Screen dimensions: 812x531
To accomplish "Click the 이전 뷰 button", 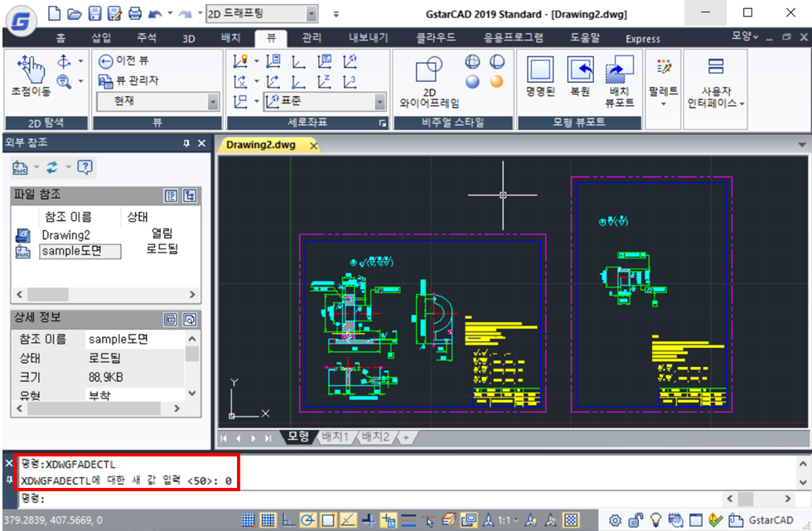I will (x=124, y=60).
